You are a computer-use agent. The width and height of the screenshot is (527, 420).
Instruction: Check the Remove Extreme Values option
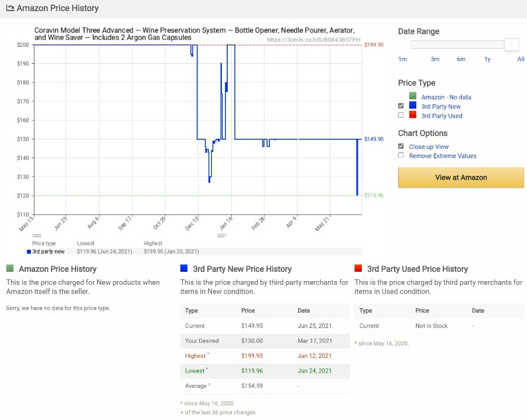(x=401, y=155)
